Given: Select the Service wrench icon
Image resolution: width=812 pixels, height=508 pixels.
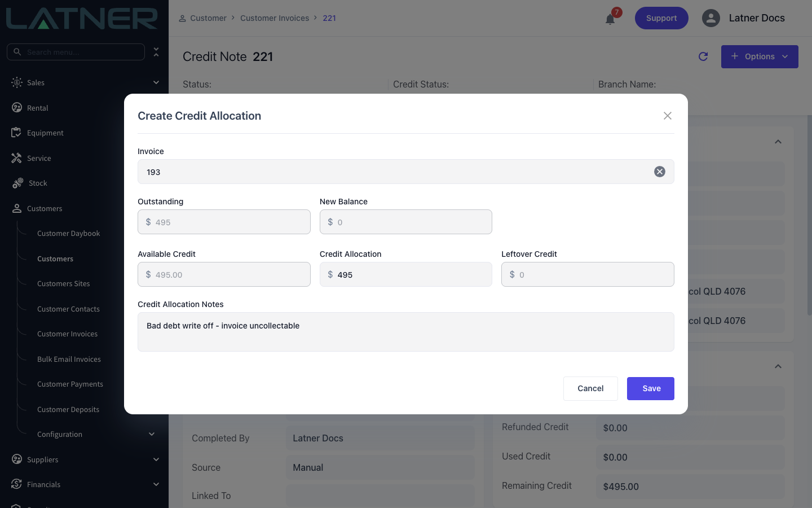Looking at the screenshot, I should (17, 158).
